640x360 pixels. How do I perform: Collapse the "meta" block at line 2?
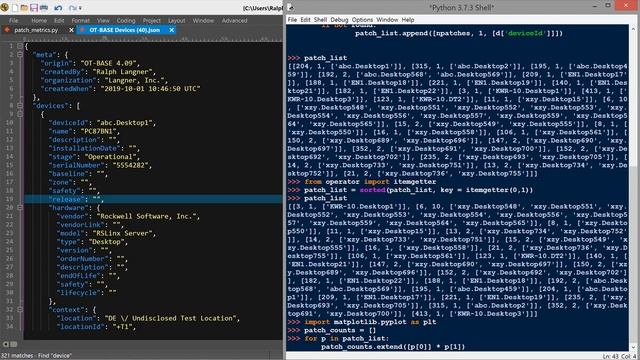coord(20,54)
